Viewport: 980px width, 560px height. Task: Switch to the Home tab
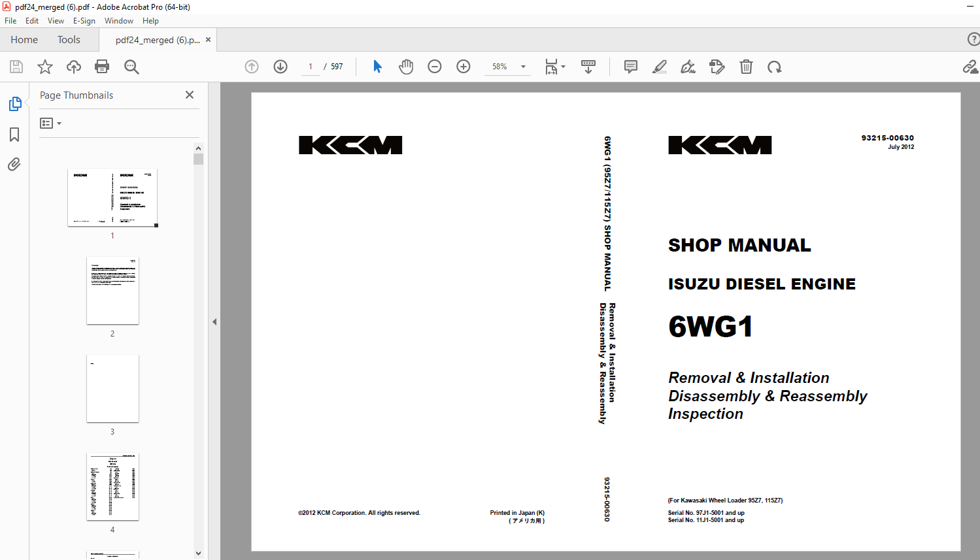[x=24, y=40]
